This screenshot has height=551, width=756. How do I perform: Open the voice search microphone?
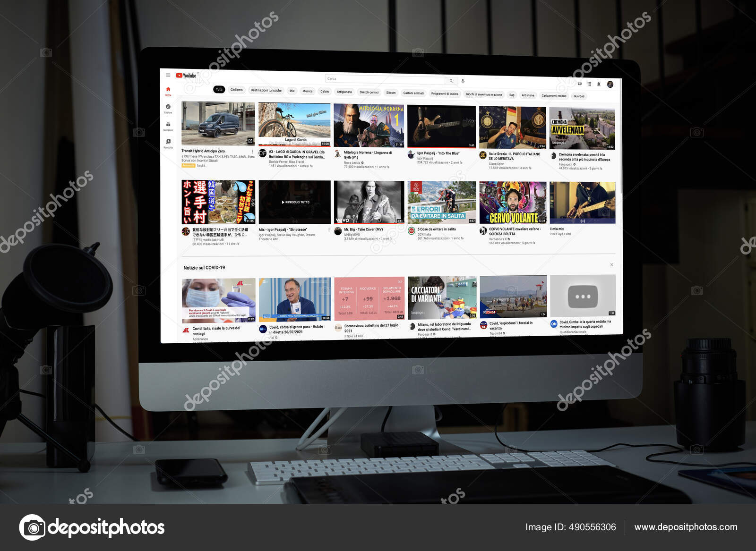click(463, 81)
